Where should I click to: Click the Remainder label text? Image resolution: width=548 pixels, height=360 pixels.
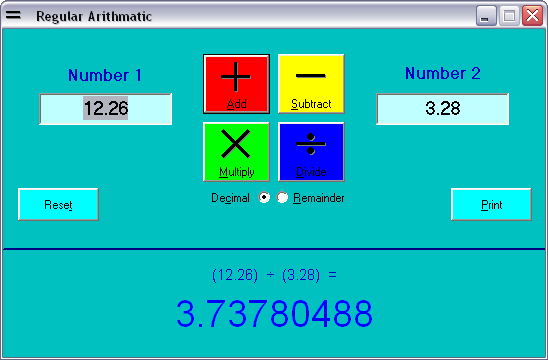318,198
